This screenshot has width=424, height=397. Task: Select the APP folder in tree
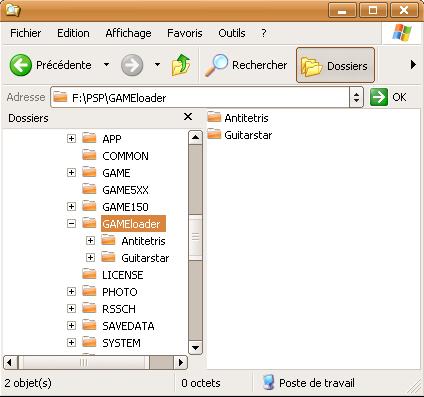[x=112, y=139]
